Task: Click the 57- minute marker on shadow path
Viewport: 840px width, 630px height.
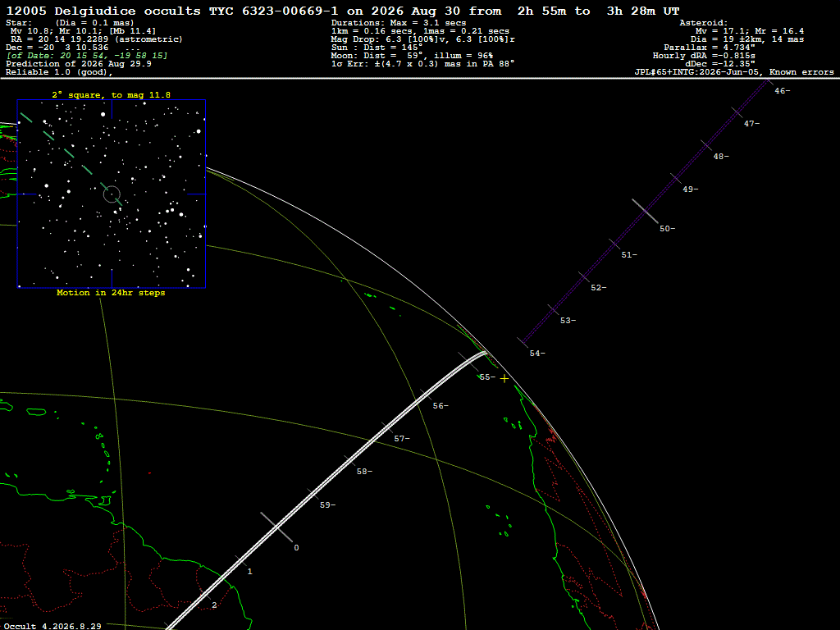Action: pos(402,439)
